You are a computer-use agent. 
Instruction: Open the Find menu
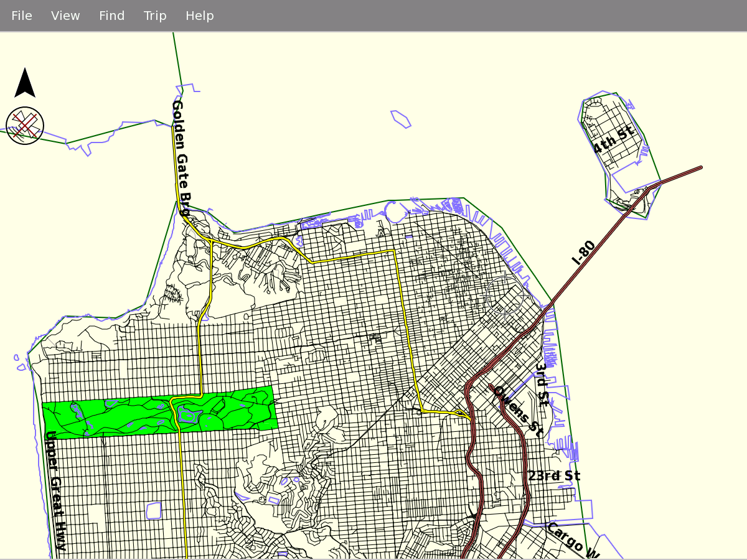click(112, 16)
